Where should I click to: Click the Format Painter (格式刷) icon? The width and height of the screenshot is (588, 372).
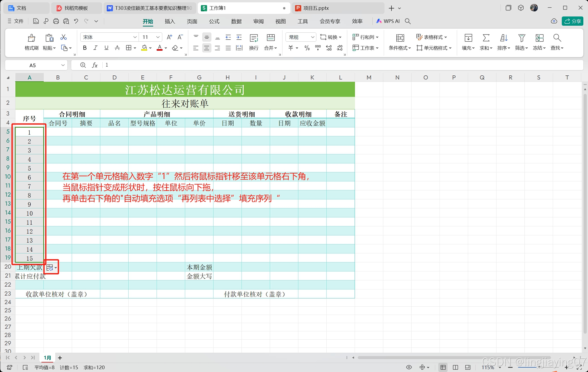pos(31,38)
